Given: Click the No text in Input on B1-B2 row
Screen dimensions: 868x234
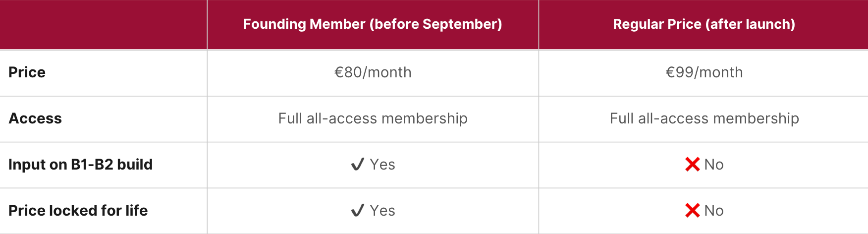Looking at the screenshot, I should coord(714,165).
